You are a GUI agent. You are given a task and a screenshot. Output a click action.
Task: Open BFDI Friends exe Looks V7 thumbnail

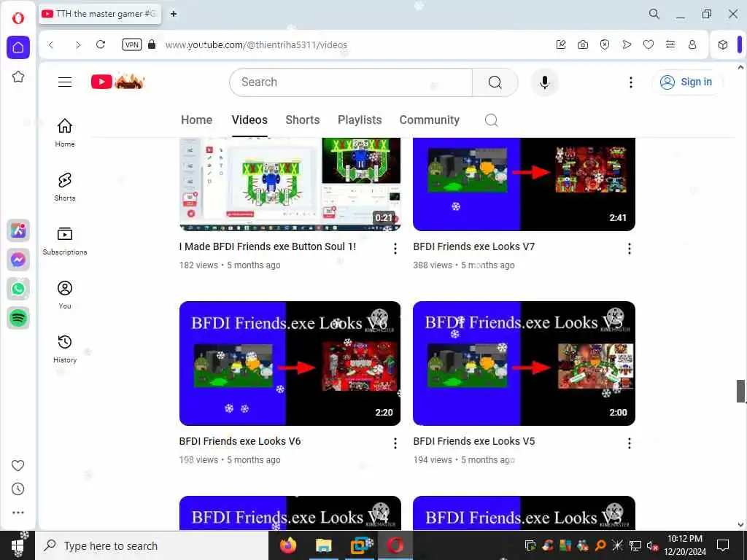pos(524,184)
